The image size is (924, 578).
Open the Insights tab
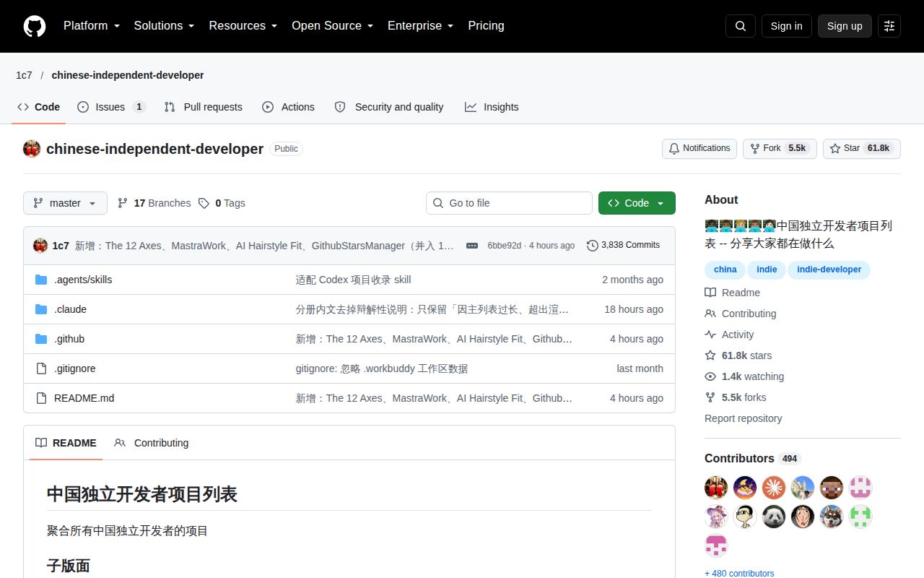coord(492,107)
